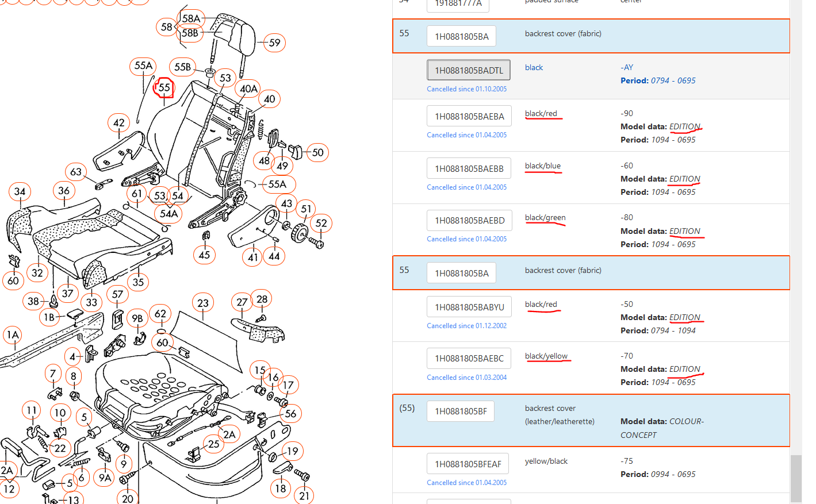Click 'Cancelled since 01.10.2005' link
816x504 pixels.
467,89
